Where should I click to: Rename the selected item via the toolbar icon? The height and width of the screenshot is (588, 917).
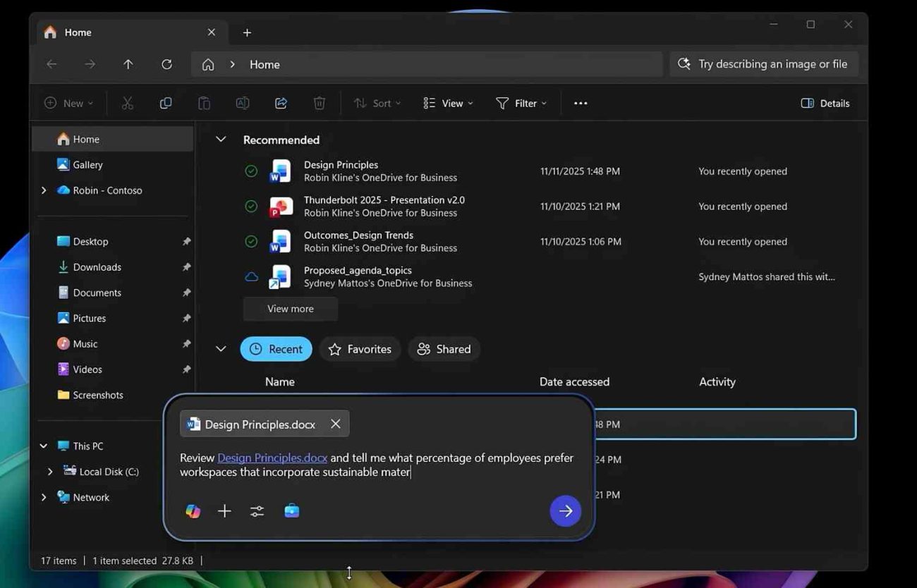click(242, 103)
